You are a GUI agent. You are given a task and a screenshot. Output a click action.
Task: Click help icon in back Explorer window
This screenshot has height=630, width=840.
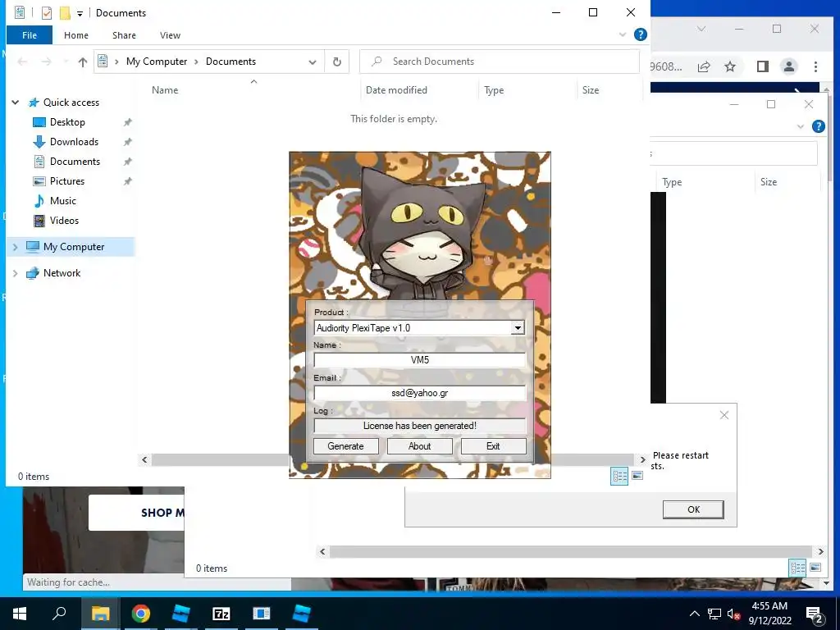point(818,126)
